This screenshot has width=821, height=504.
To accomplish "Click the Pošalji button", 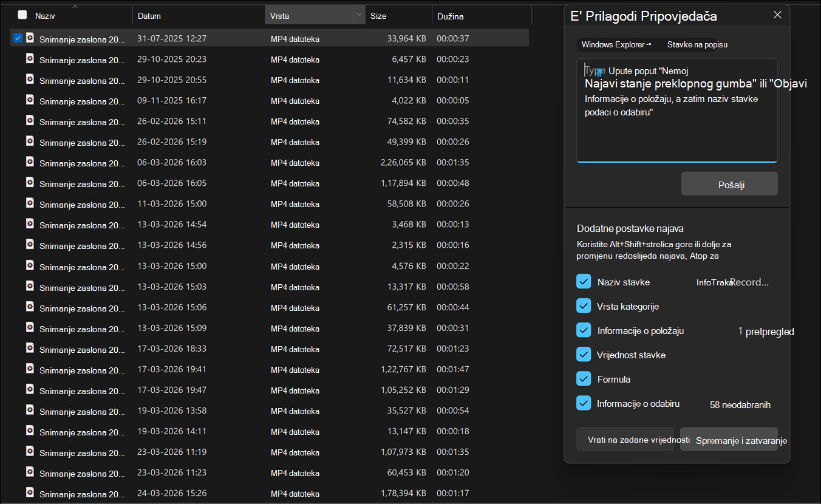I will click(729, 183).
